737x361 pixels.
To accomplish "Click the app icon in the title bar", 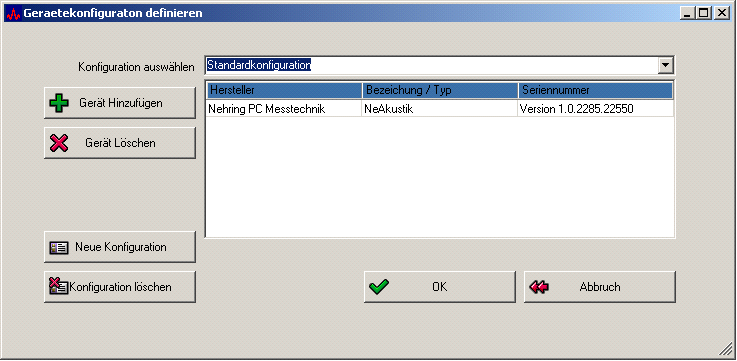I will pyautogui.click(x=13, y=14).
